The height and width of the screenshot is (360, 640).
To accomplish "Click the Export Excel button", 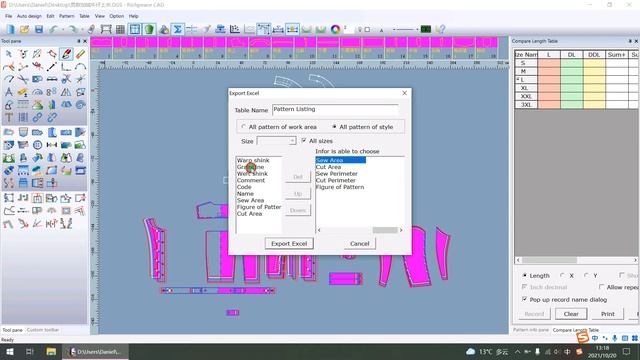I will point(289,244).
